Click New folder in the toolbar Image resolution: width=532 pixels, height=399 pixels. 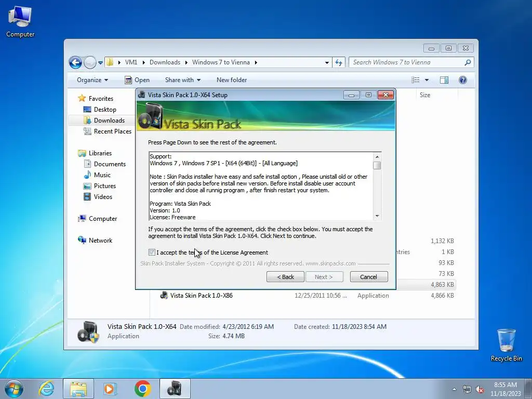point(232,80)
